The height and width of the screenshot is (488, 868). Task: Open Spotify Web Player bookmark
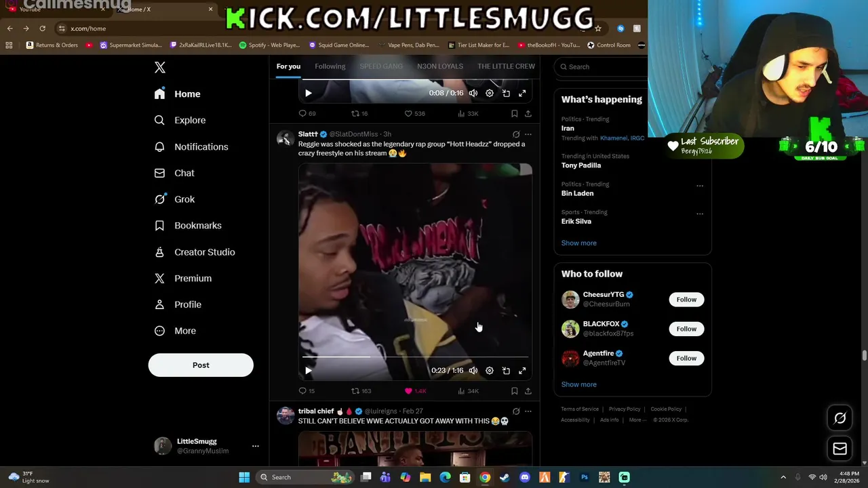(269, 45)
